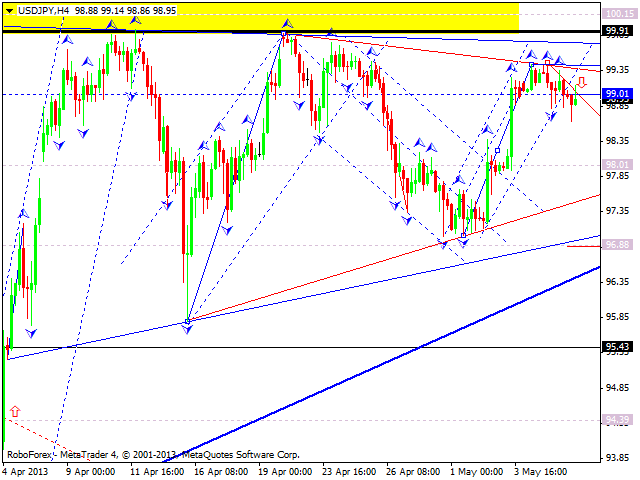Select the OHLC values 98.88 99.14 98.86 98.95
This screenshot has width=640, height=480.
point(125,11)
